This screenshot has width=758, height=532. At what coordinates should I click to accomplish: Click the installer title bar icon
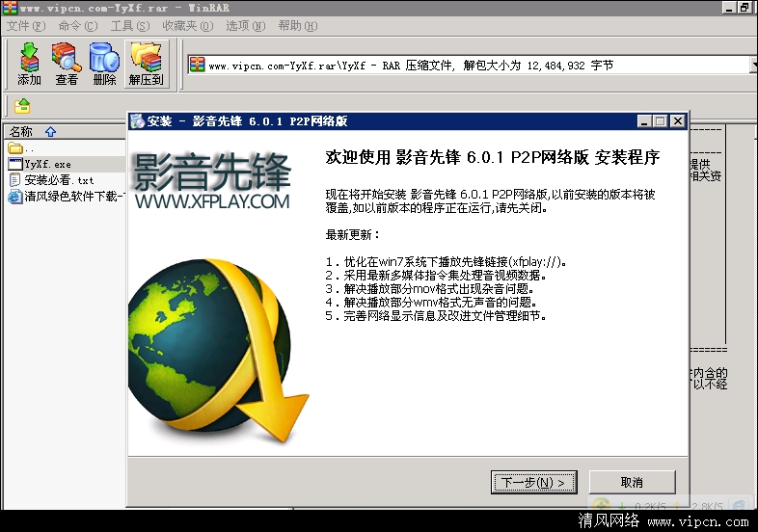(137, 120)
